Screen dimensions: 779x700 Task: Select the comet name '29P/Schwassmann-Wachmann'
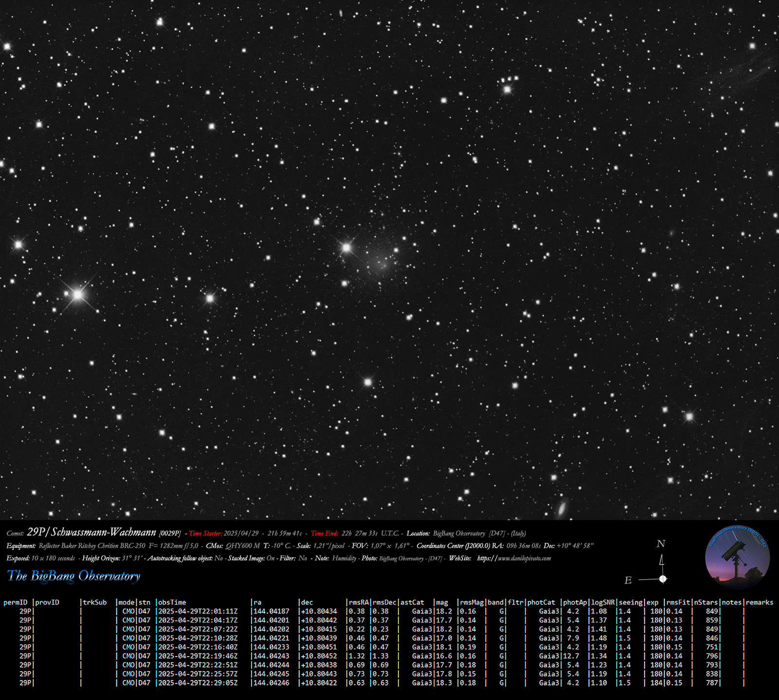click(x=91, y=532)
